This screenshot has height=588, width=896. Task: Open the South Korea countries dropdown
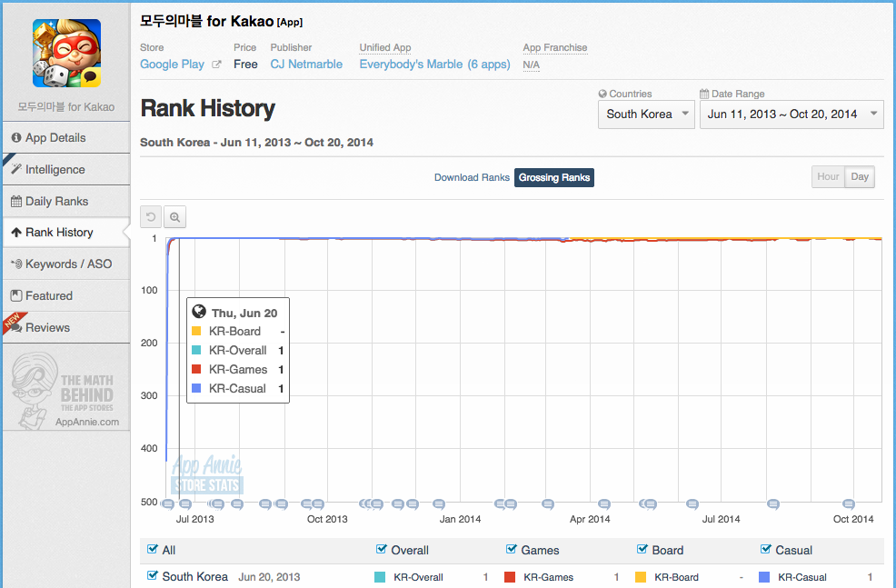tap(646, 115)
